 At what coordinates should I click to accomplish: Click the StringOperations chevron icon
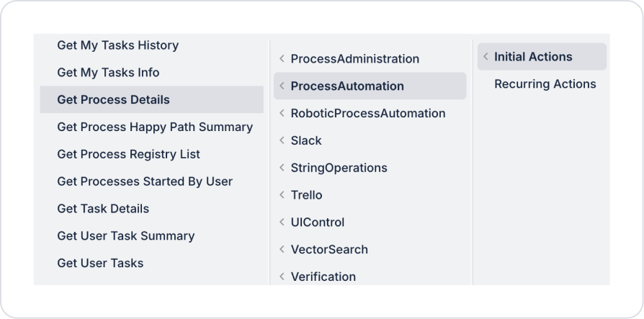(282, 168)
